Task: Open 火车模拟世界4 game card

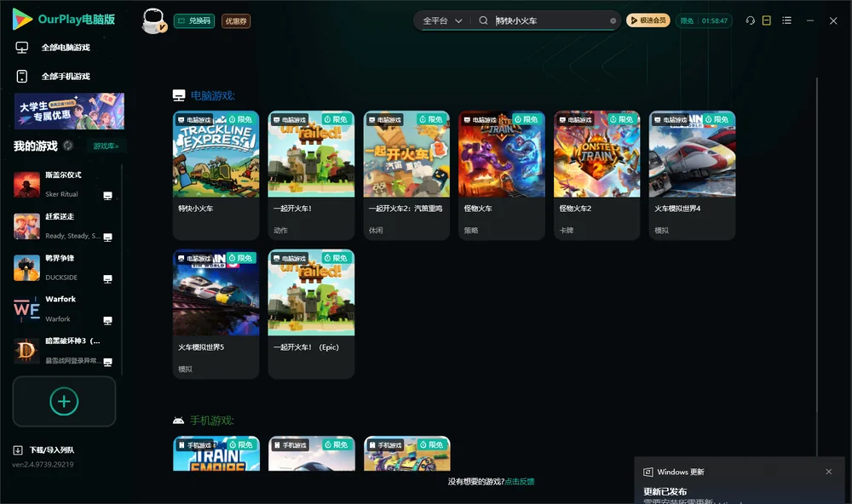Action: pos(692,175)
